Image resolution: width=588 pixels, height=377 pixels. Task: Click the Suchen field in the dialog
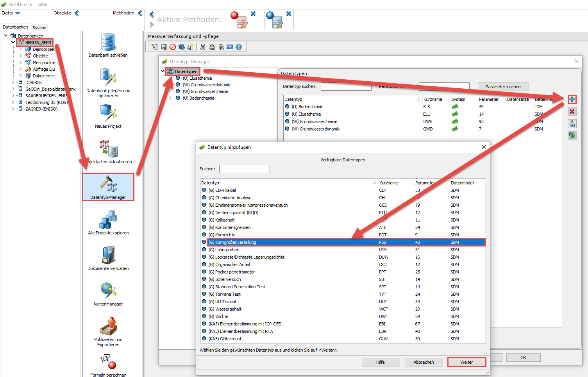(x=245, y=169)
